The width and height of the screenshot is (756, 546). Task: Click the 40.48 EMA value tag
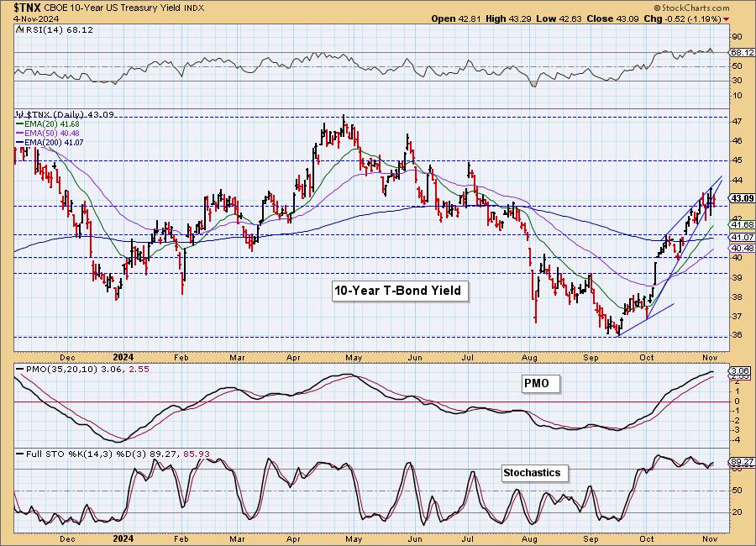pos(743,249)
